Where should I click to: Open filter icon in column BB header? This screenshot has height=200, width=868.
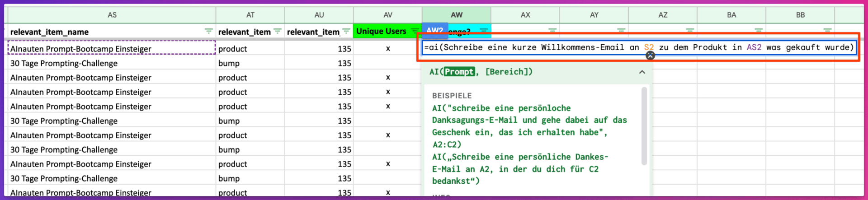(x=827, y=30)
